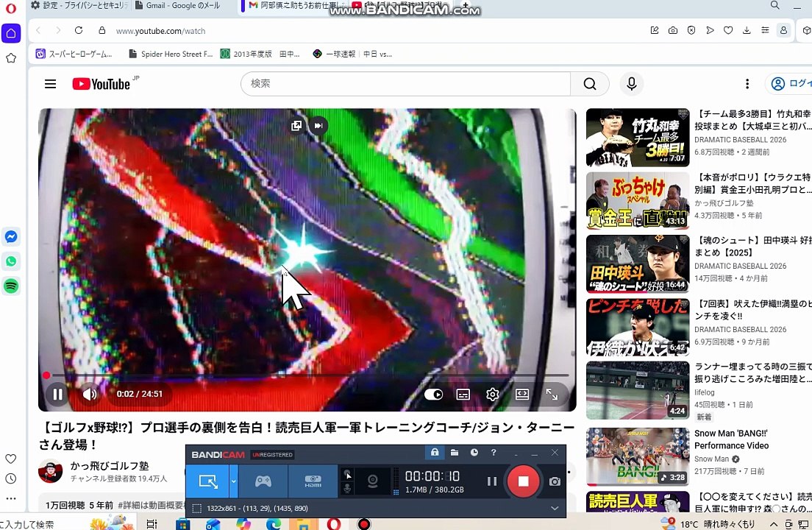Open sidebar setup three-dots menu

coord(11,498)
